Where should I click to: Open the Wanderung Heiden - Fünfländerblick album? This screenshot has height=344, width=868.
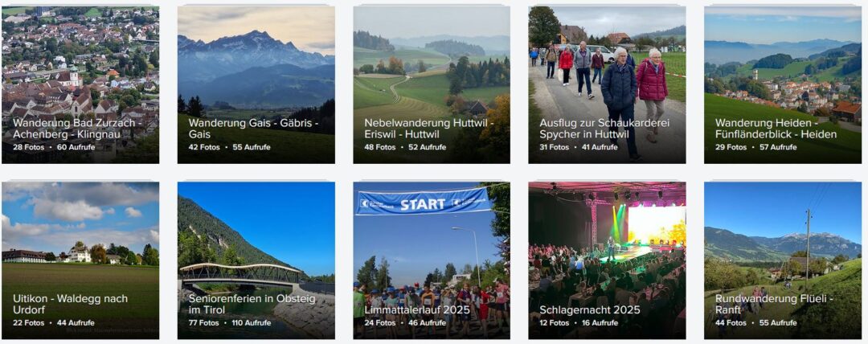pos(783,84)
